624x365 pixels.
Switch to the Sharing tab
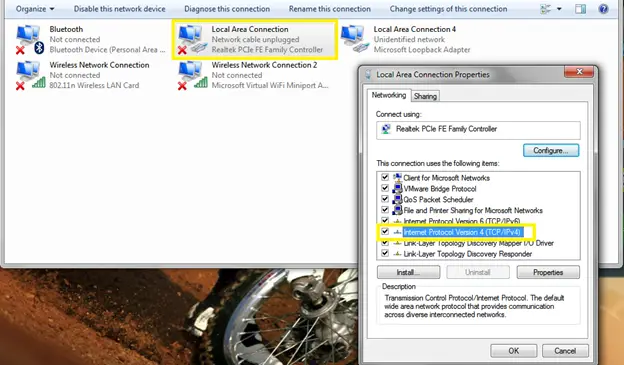(425, 96)
